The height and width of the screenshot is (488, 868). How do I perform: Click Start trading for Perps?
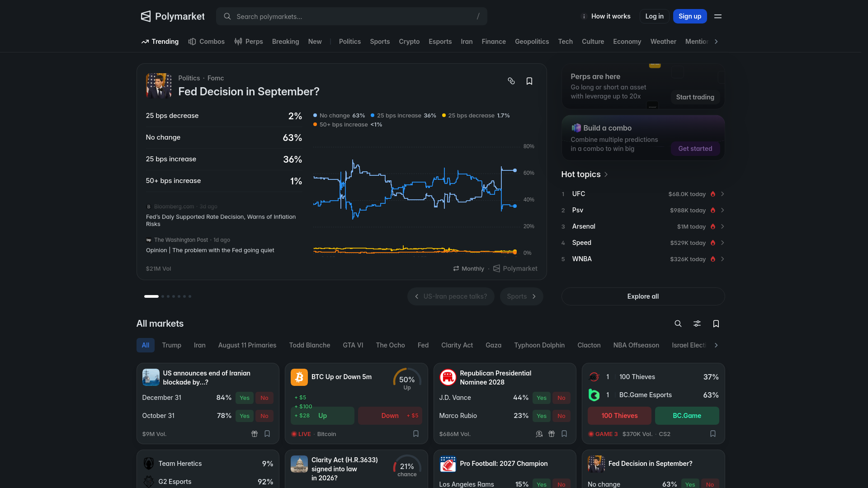(695, 97)
